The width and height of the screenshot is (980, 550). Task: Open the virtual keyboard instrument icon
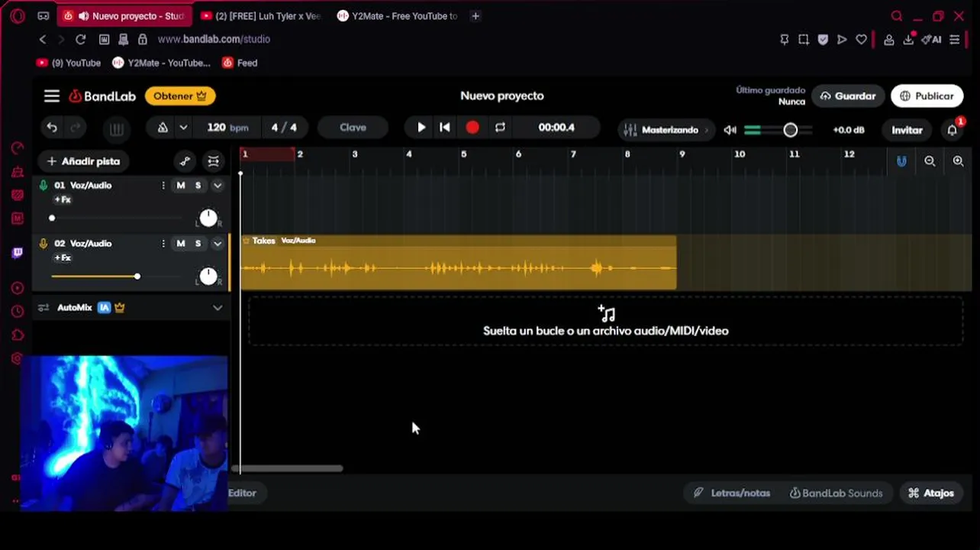click(116, 128)
